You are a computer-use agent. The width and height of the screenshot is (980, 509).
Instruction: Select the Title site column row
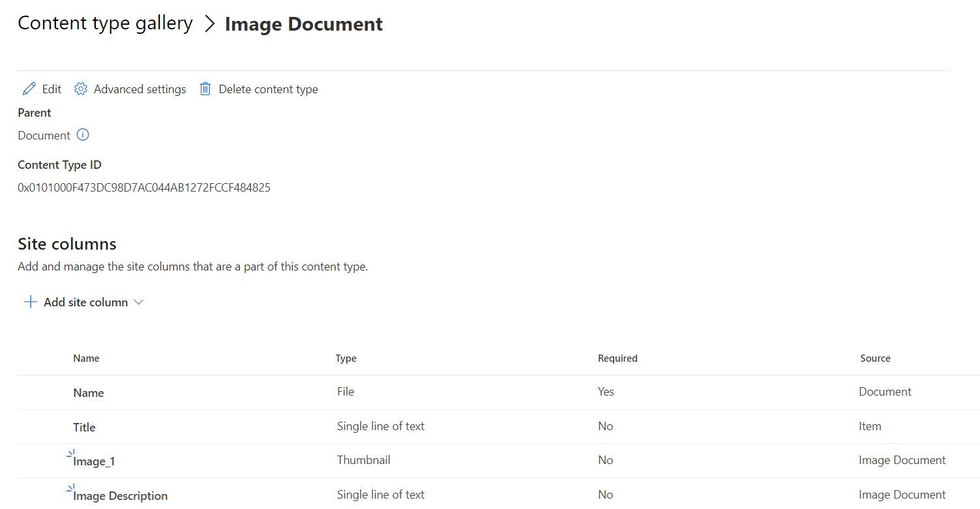(x=84, y=426)
